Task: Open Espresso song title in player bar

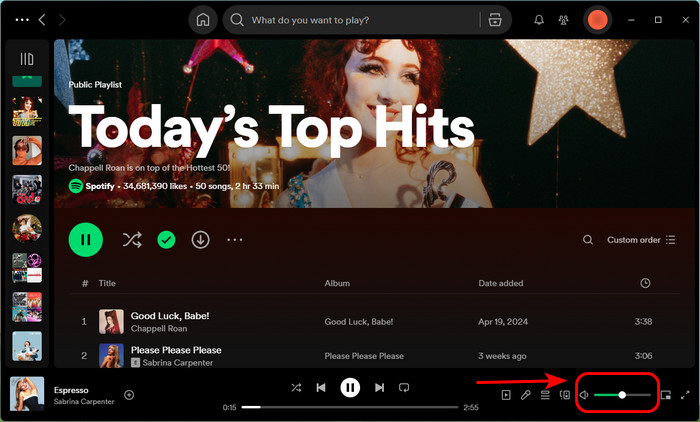Action: 71,390
